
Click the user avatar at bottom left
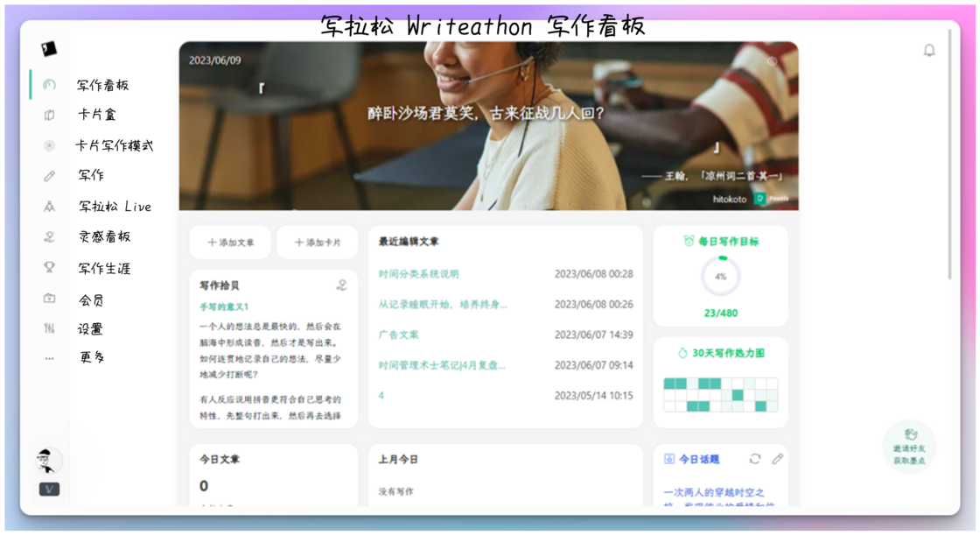click(x=48, y=461)
